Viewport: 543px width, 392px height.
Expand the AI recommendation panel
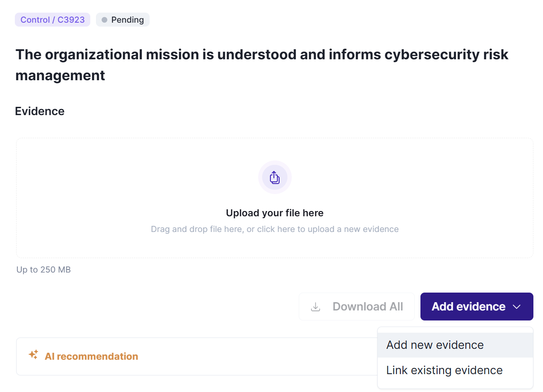pyautogui.click(x=197, y=356)
